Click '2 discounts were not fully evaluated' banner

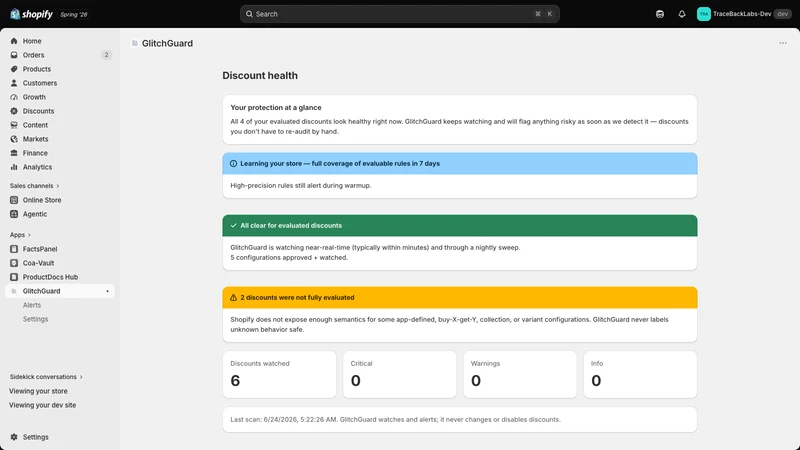460,297
